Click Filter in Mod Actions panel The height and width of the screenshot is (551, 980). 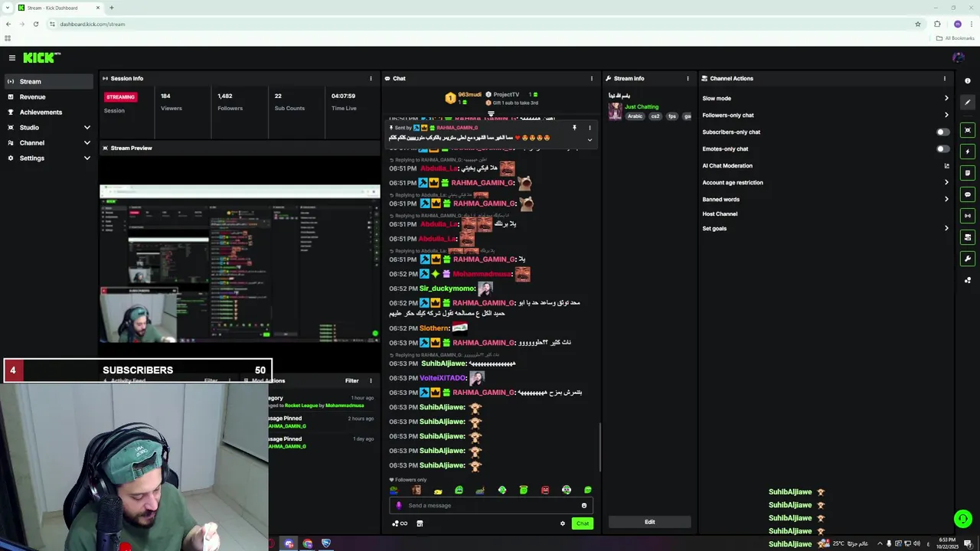coord(351,380)
